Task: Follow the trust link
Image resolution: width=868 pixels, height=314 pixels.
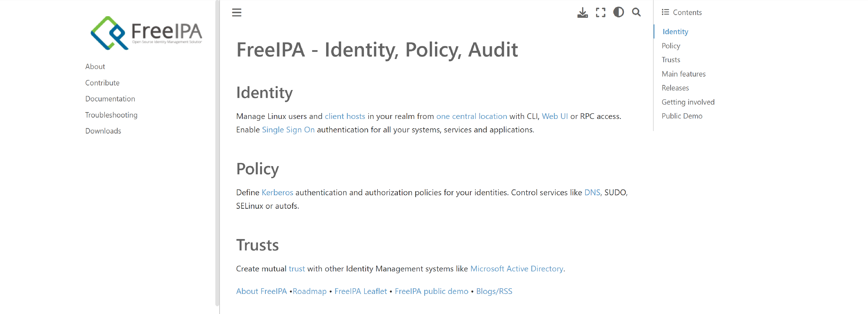Action: (x=297, y=269)
